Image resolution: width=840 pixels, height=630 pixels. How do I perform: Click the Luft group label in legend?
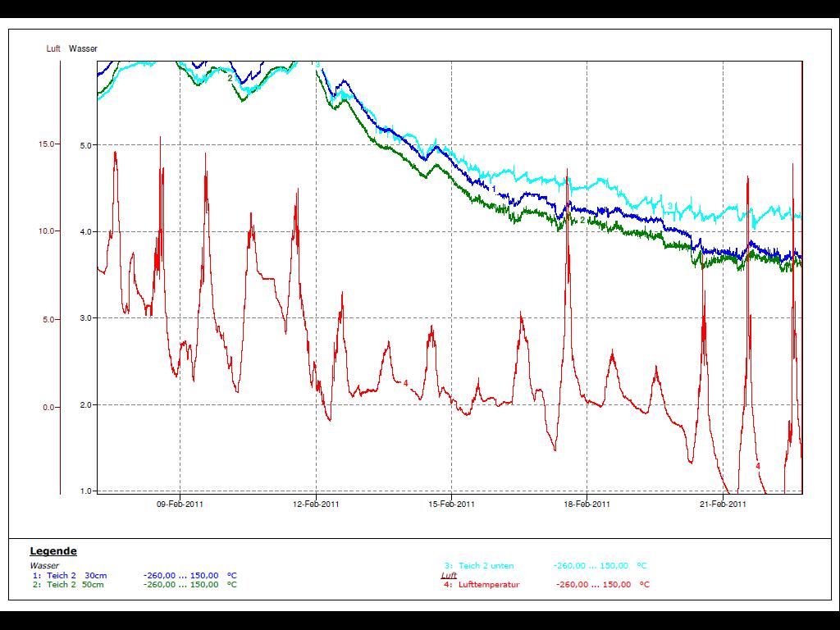pyautogui.click(x=450, y=576)
